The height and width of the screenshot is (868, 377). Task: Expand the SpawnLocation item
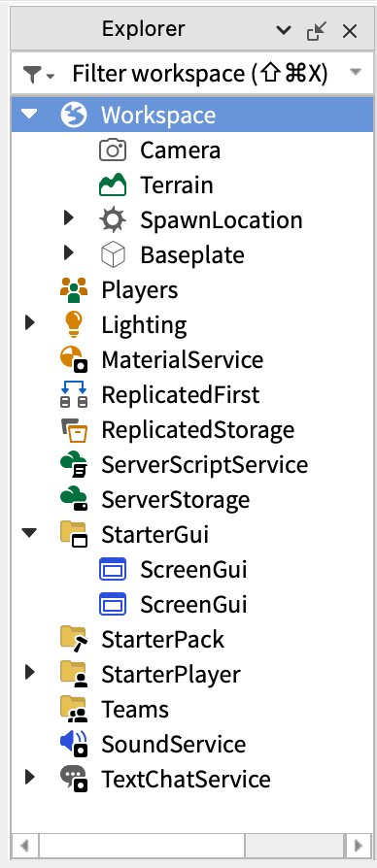click(69, 218)
